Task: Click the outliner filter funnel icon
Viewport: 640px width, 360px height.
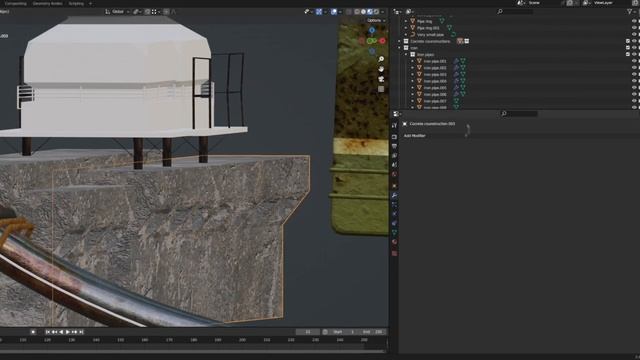Action: click(629, 12)
